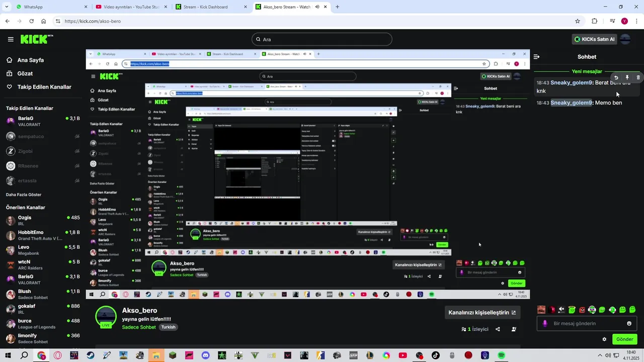Open the Chrome profile Y avatar

pyautogui.click(x=624, y=21)
